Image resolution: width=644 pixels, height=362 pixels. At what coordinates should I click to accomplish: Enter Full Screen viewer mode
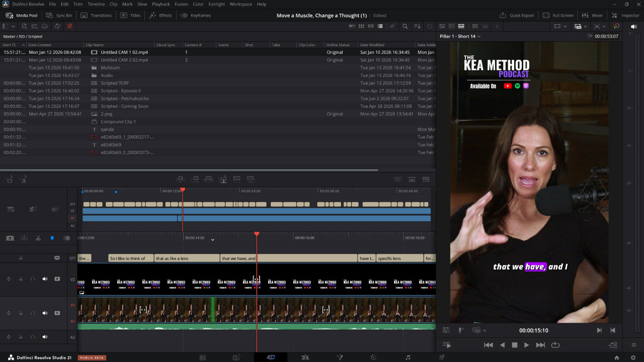[x=558, y=16]
